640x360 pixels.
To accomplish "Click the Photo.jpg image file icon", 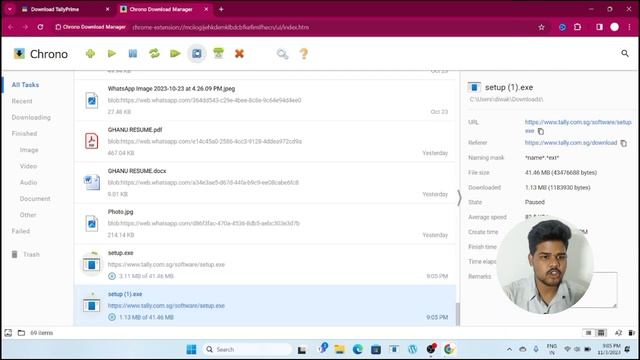I will pos(91,223).
